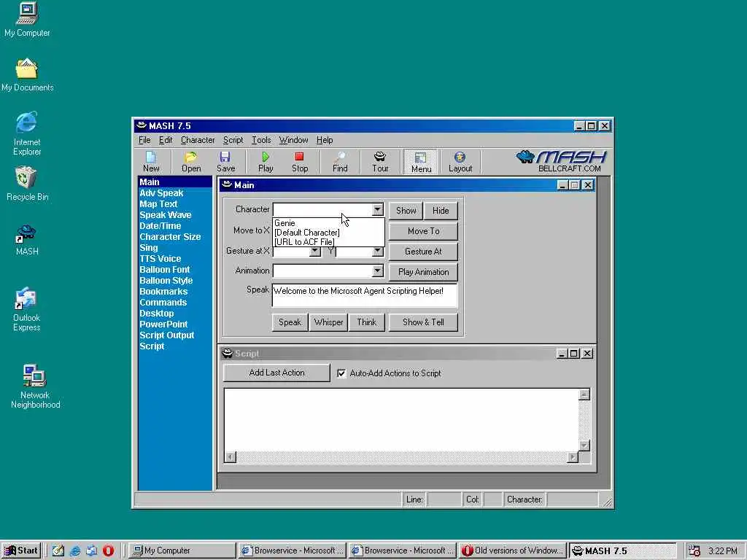747x560 pixels.
Task: Select Balloon Style in the sidebar
Action: 166,281
